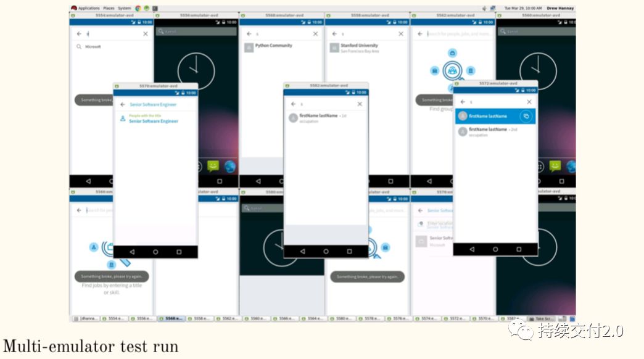Image resolution: width=644 pixels, height=359 pixels.
Task: Click the volume icon in the top panel
Action: pos(484,8)
